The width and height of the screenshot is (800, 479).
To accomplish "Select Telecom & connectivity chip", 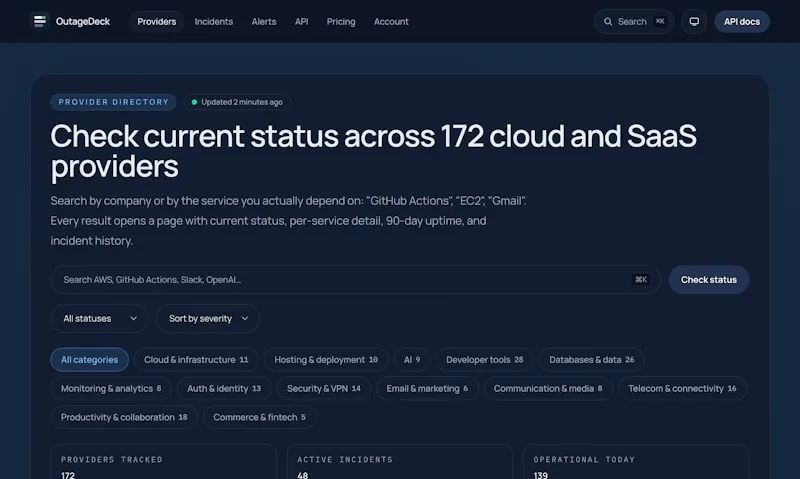I will (x=682, y=389).
